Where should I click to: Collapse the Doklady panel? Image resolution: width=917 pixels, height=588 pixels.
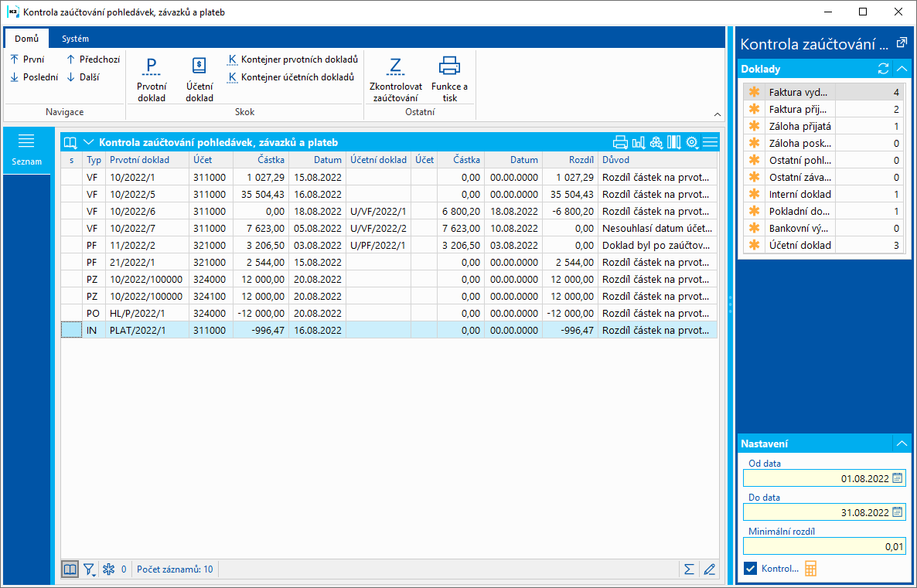click(901, 69)
